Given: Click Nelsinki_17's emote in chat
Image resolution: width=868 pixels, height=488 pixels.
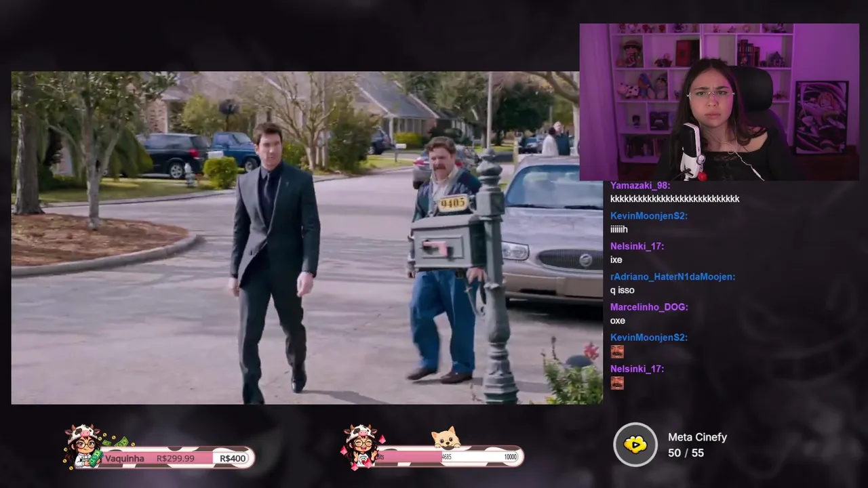Looking at the screenshot, I should point(617,383).
